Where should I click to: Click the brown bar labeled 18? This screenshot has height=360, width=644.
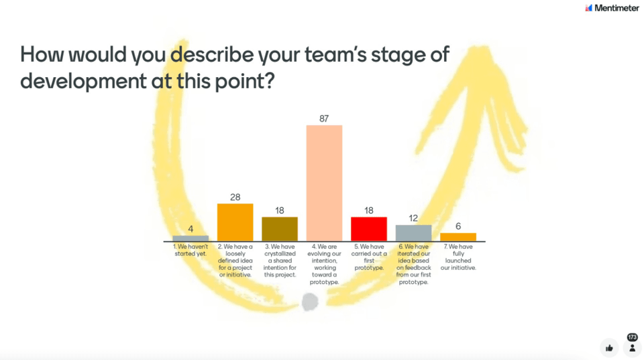click(280, 229)
